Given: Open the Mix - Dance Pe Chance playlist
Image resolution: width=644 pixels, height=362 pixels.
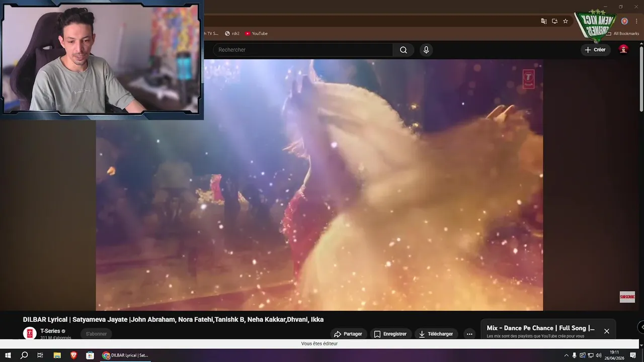Looking at the screenshot, I should [x=540, y=328].
